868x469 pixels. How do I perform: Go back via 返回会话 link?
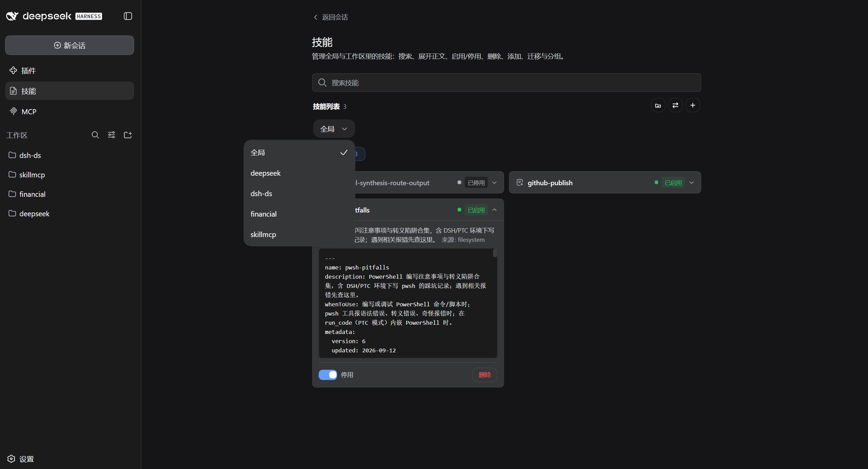331,17
